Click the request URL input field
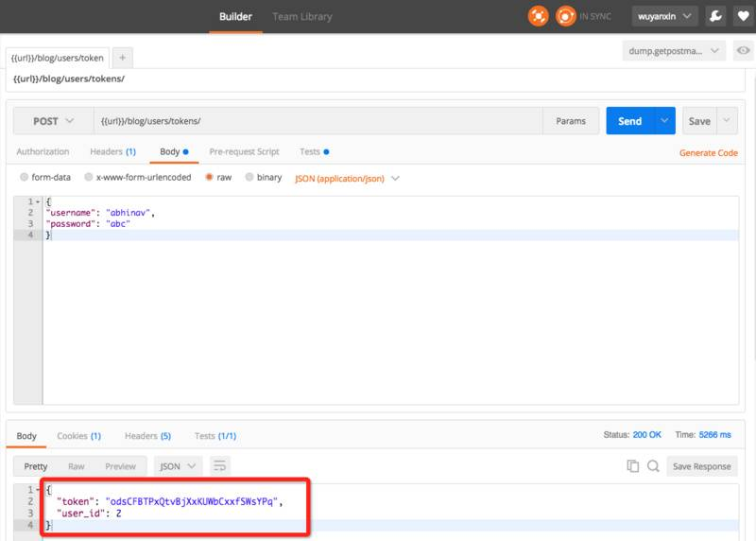756x541 pixels. (318, 121)
